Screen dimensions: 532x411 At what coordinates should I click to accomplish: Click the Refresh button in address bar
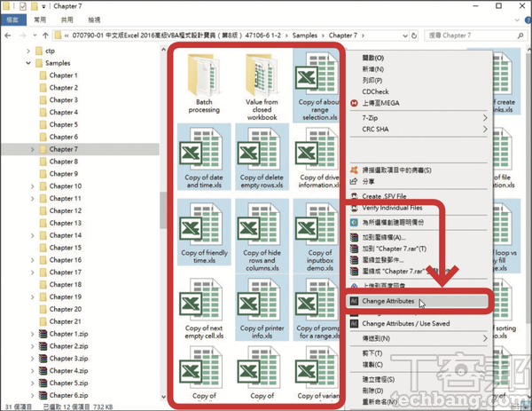click(x=414, y=36)
